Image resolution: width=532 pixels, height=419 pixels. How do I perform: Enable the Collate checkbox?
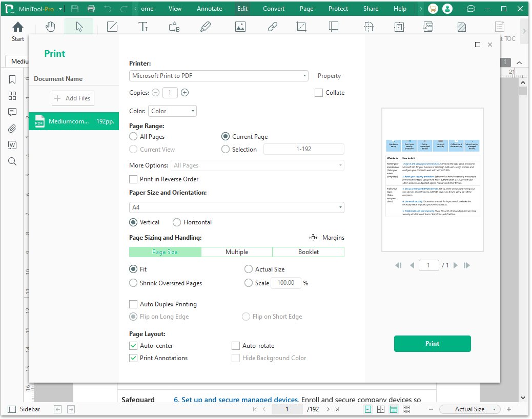pos(318,92)
